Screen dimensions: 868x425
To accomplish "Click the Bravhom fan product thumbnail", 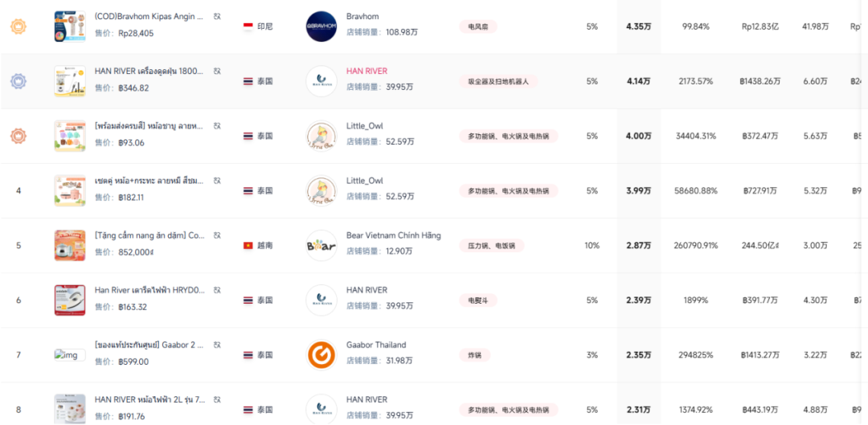I will pyautogui.click(x=70, y=27).
